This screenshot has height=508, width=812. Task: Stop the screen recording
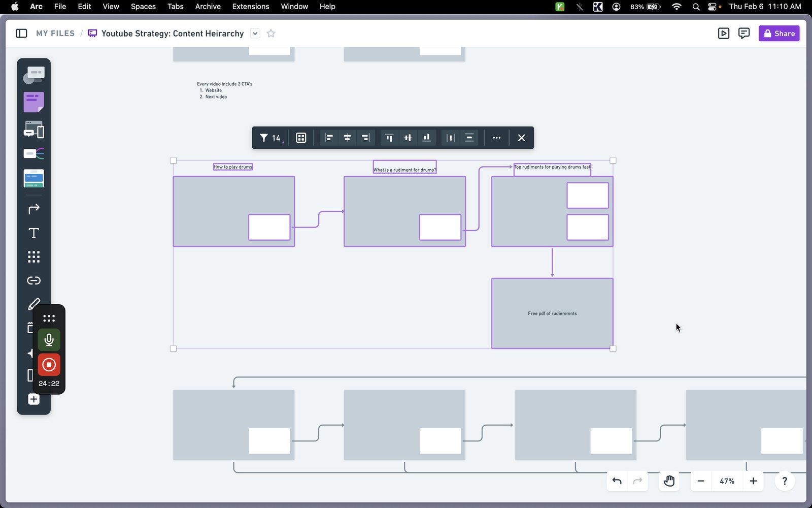pyautogui.click(x=49, y=365)
